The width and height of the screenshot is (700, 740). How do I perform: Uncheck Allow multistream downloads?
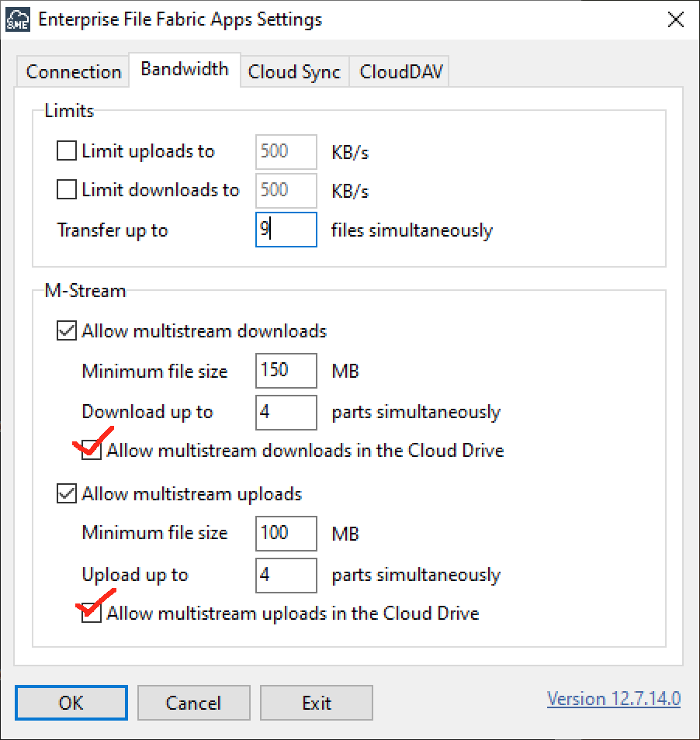pyautogui.click(x=68, y=331)
